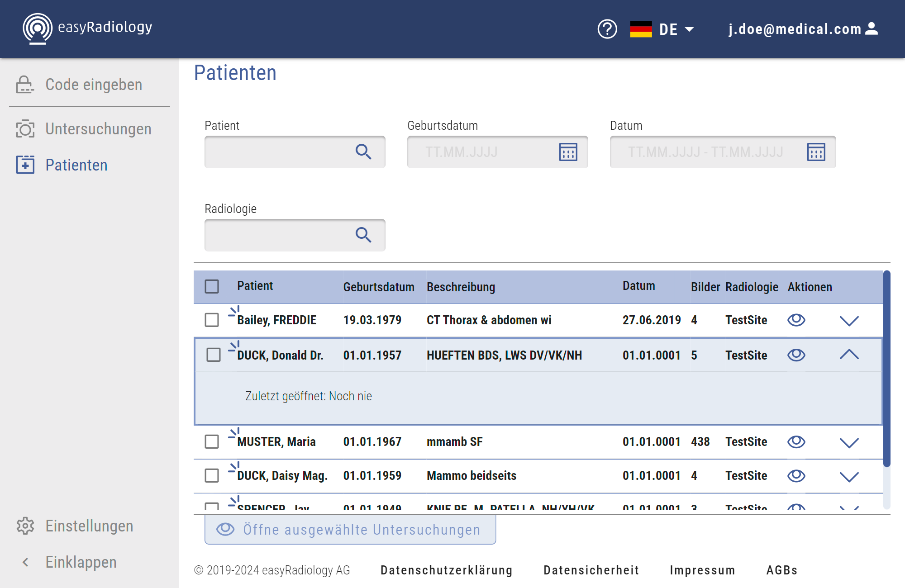Toggle the select-all header checkbox
This screenshot has height=588, width=905.
pos(212,286)
